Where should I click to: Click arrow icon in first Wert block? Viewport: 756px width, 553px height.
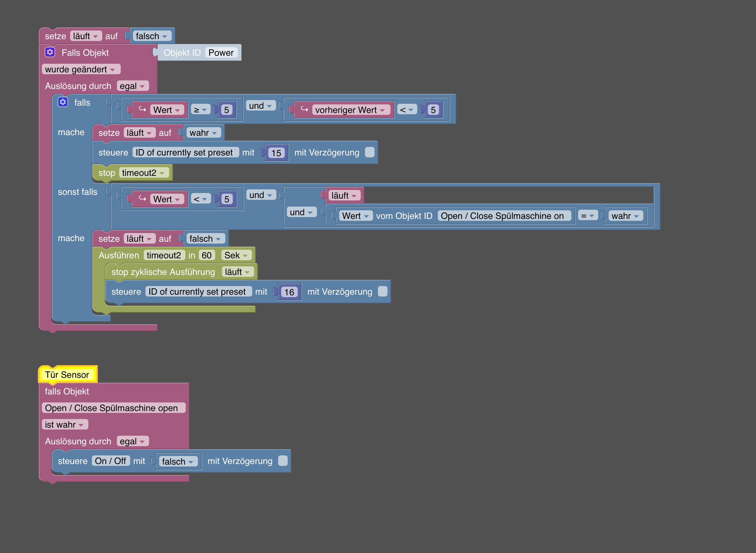pos(142,110)
